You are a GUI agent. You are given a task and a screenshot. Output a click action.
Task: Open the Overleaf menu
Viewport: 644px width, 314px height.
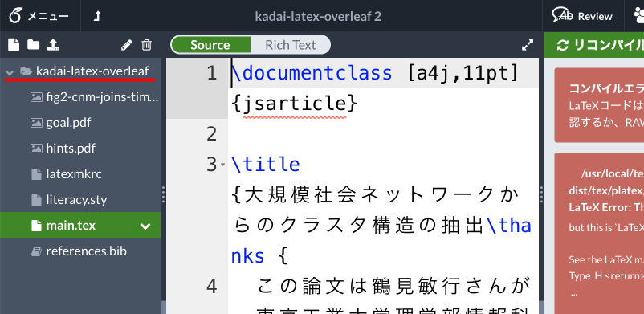[x=40, y=16]
